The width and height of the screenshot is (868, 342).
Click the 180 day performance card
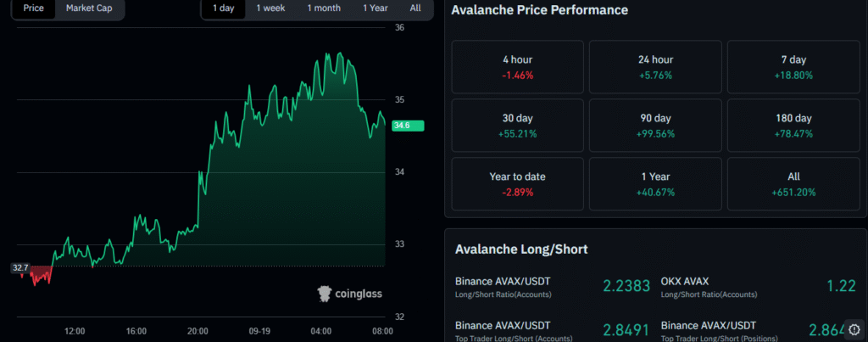tap(793, 126)
